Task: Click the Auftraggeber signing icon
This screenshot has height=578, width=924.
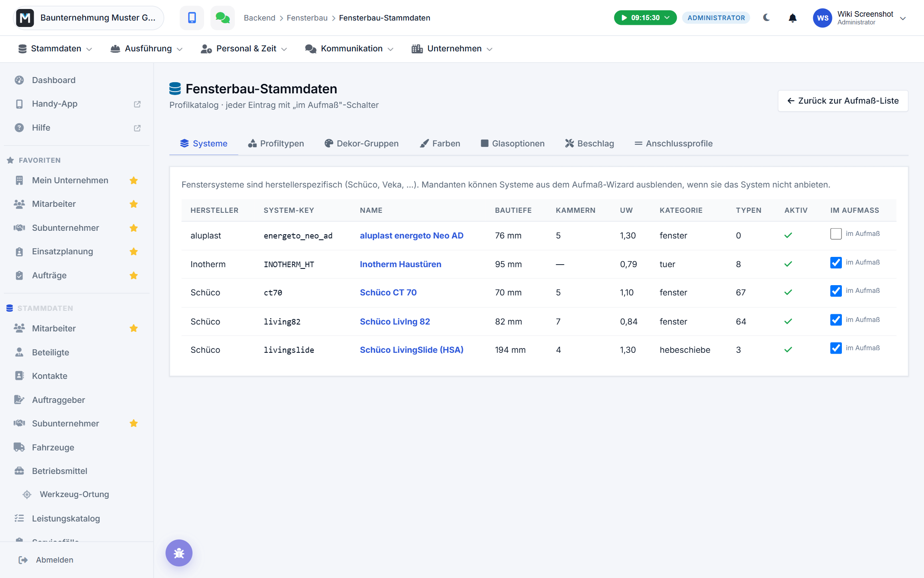Action: [19, 399]
